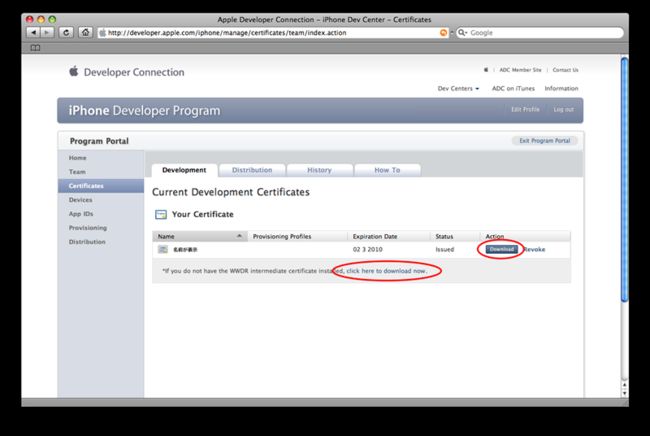Open the How To tab

(x=387, y=170)
